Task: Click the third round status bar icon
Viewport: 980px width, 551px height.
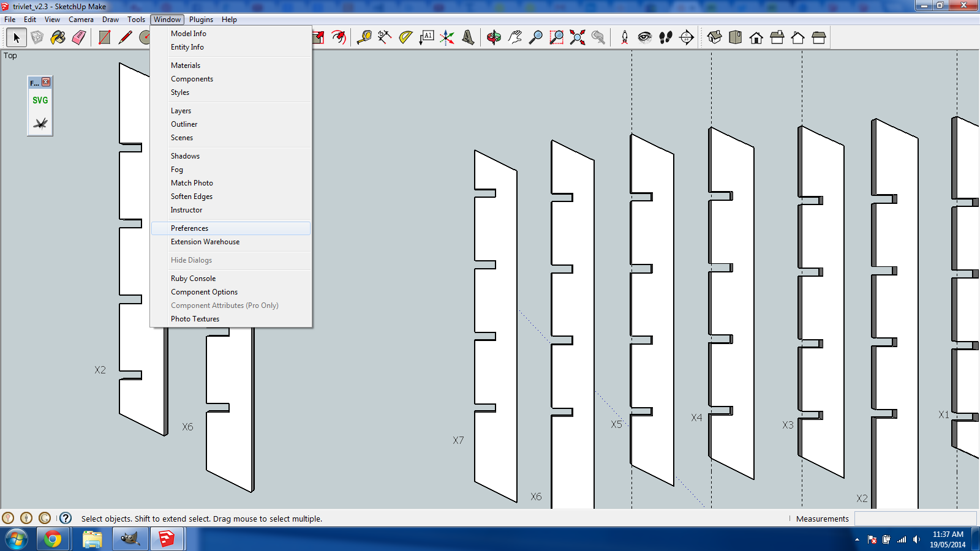Action: [45, 518]
